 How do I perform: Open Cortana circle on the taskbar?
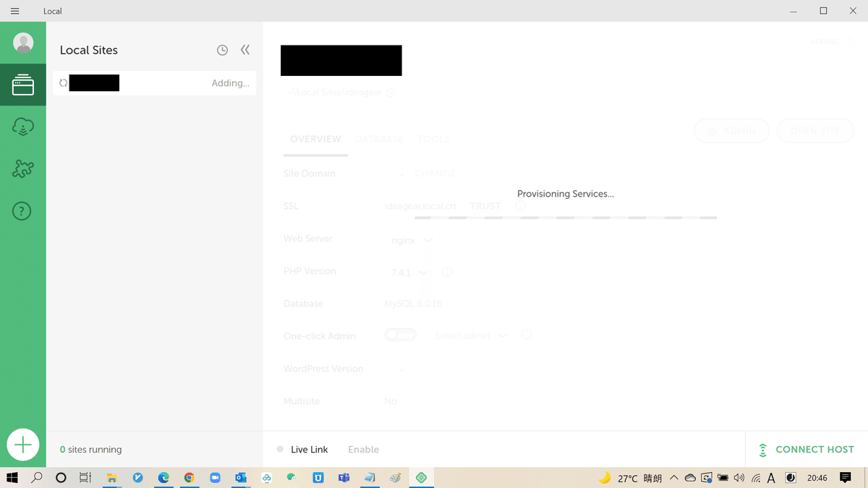point(61,478)
